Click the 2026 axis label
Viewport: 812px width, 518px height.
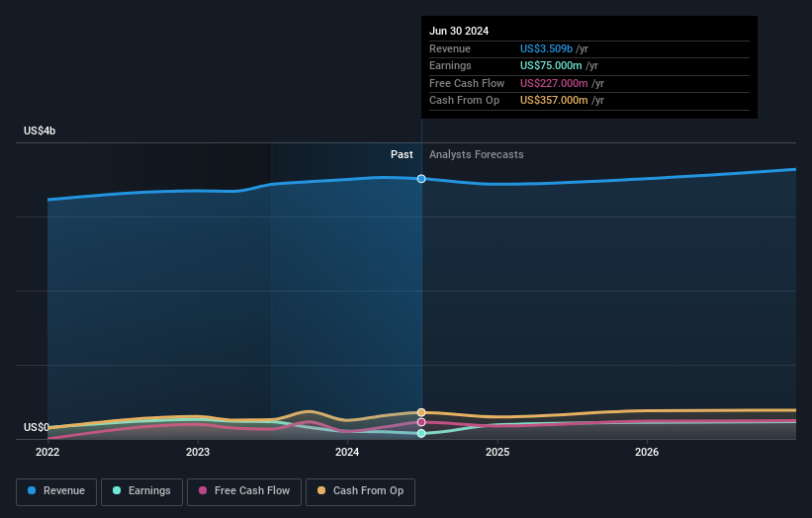[x=647, y=453]
